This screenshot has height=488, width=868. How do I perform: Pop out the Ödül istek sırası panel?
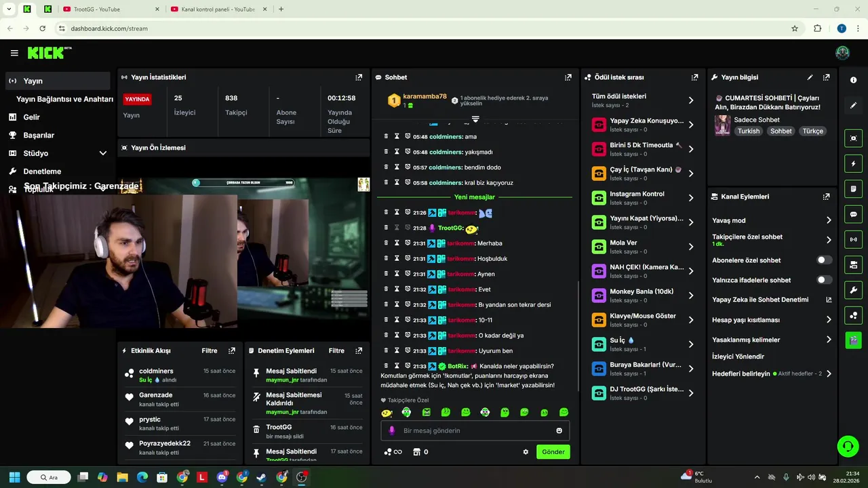(x=694, y=77)
